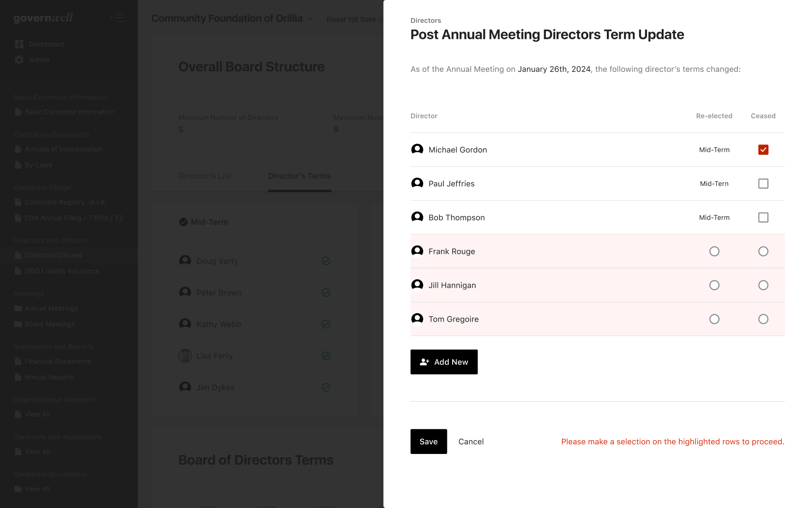This screenshot has height=508, width=812.
Task: Click the Annual Meetings folder icon
Action: click(x=18, y=308)
